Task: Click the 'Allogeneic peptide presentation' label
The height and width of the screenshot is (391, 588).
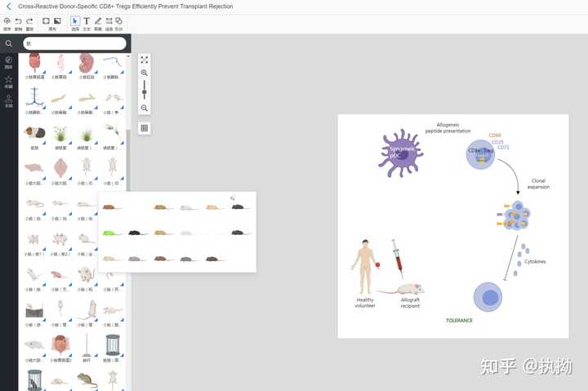Action: 448,128
